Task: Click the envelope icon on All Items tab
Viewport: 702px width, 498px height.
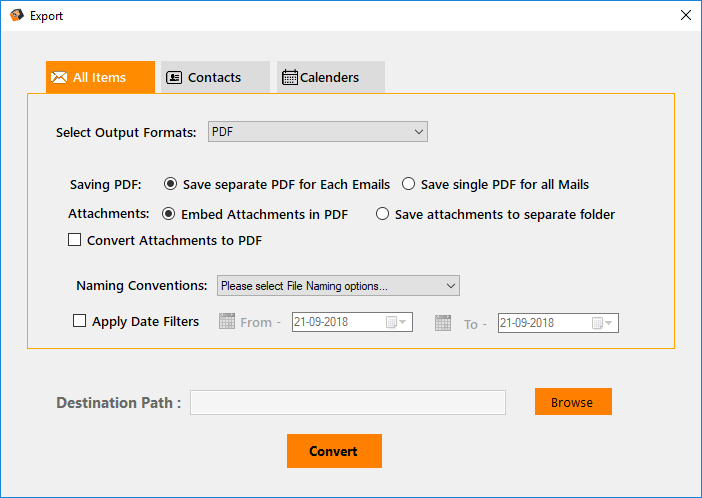Action: coord(59,77)
